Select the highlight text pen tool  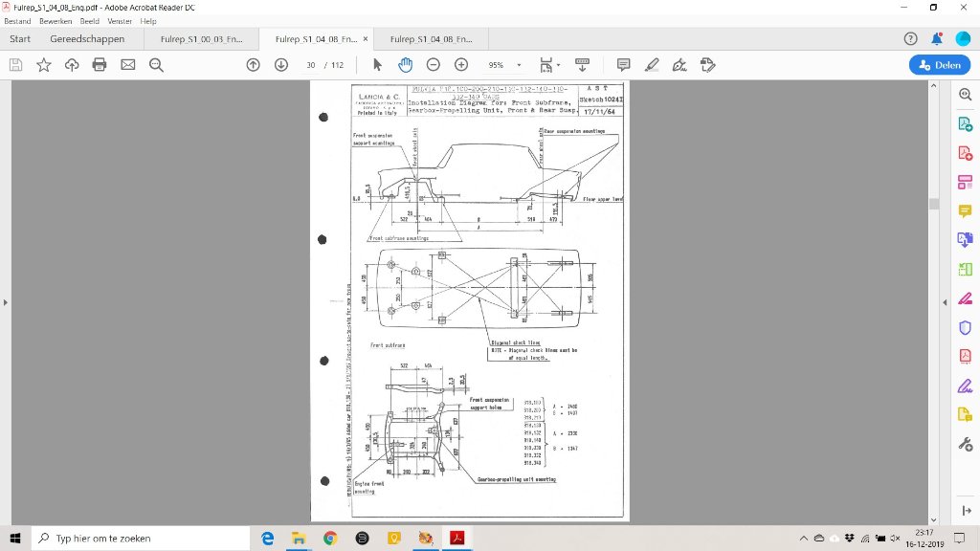[652, 65]
